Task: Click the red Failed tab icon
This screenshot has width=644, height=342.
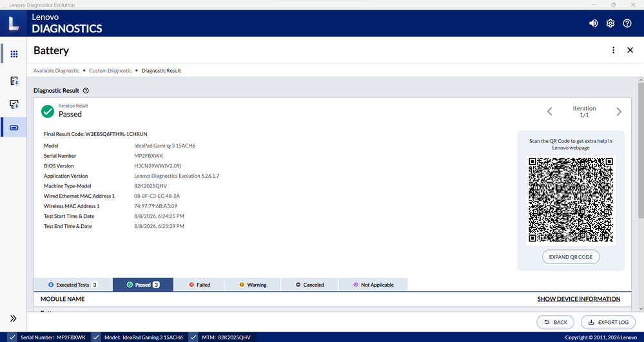Action: pos(191,285)
